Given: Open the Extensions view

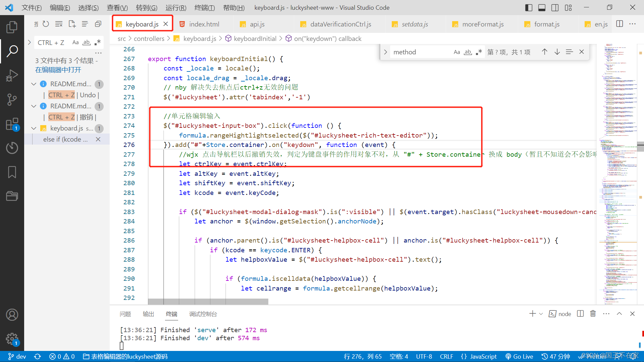Looking at the screenshot, I should 12,124.
